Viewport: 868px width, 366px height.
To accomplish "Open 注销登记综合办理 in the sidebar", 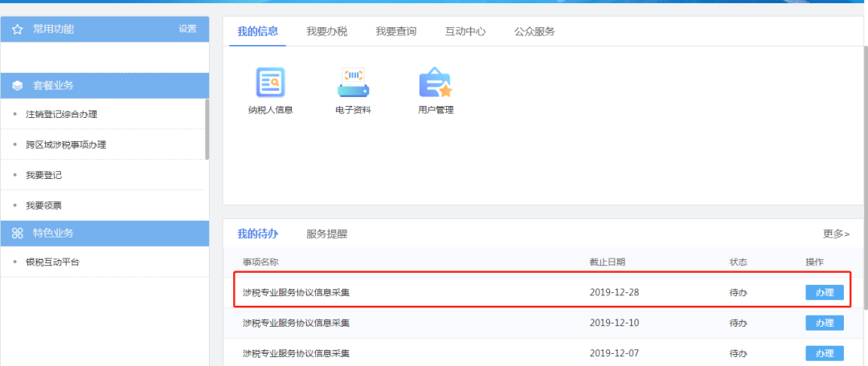I will [61, 115].
